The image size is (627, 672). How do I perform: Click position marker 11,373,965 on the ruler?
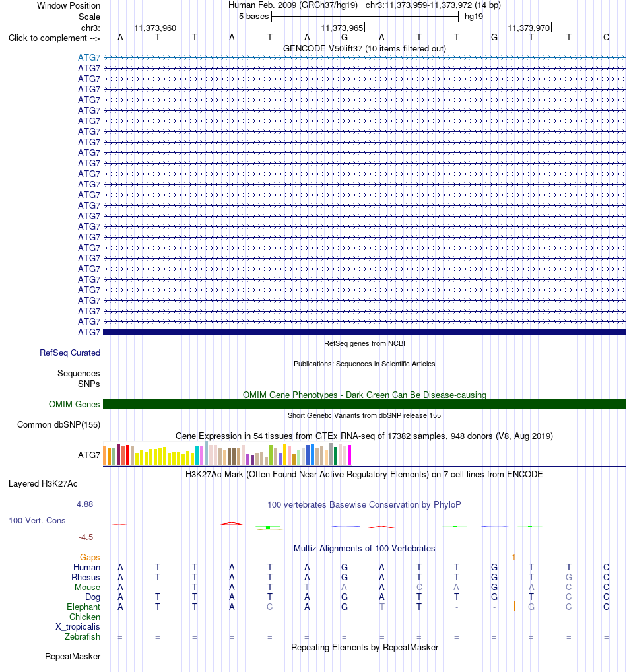pyautogui.click(x=342, y=28)
